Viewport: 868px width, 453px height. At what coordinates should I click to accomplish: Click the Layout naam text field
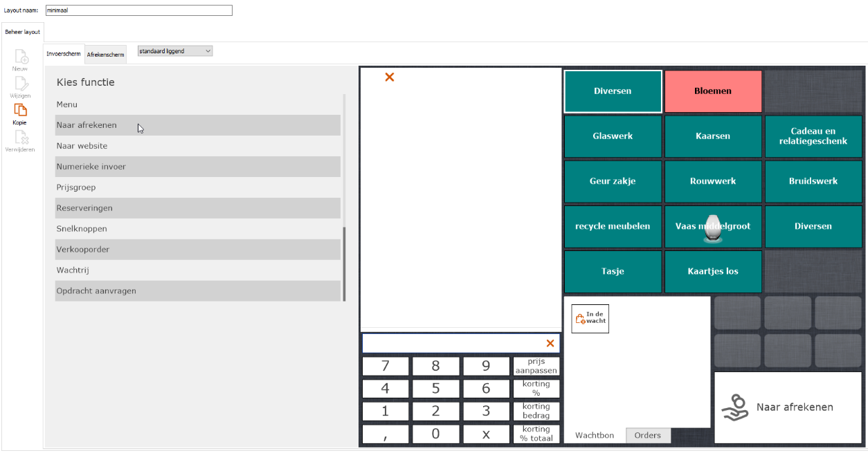(138, 10)
